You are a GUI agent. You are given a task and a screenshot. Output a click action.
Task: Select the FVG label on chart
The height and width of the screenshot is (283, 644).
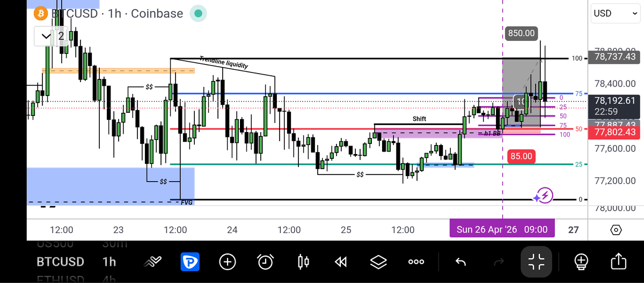click(x=187, y=202)
